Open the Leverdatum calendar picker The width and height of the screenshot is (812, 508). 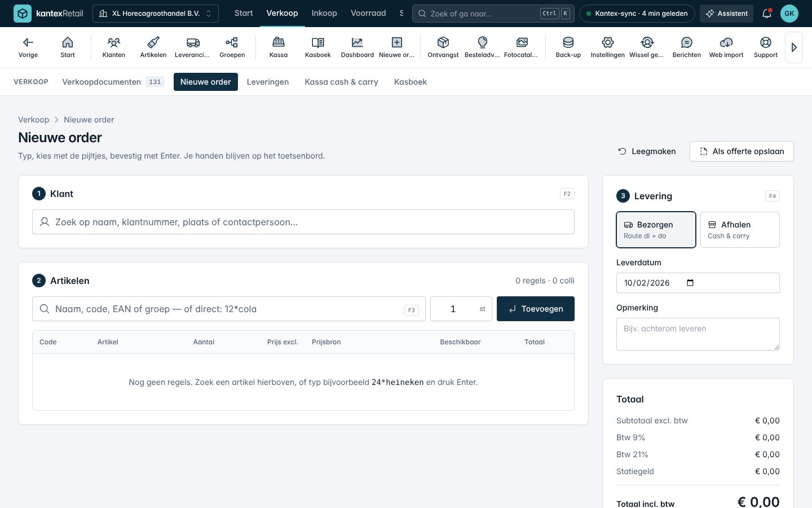(x=690, y=283)
